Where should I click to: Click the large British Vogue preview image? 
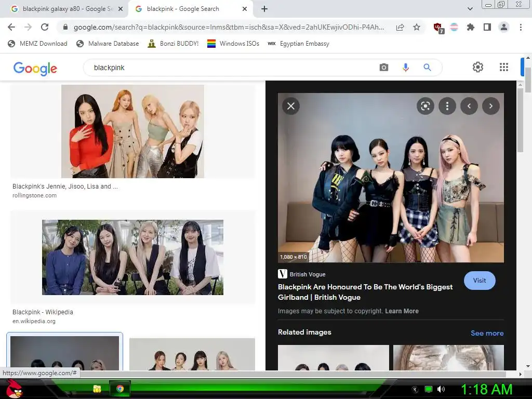391,178
